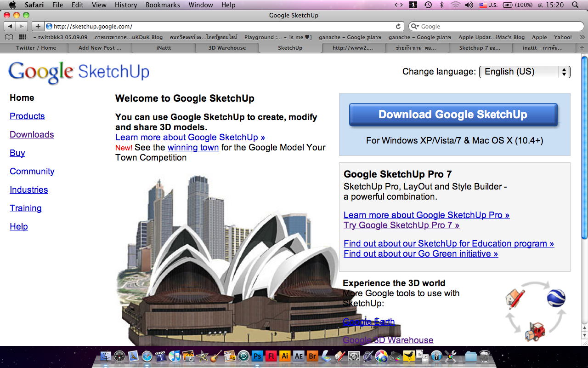
Task: Open the Show All Bookmarks book icon
Action: coord(9,37)
